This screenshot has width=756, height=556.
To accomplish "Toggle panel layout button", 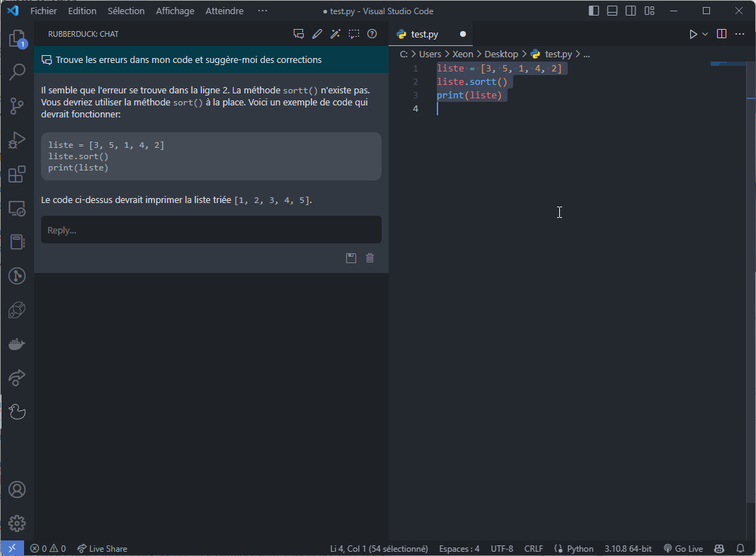I will point(612,11).
